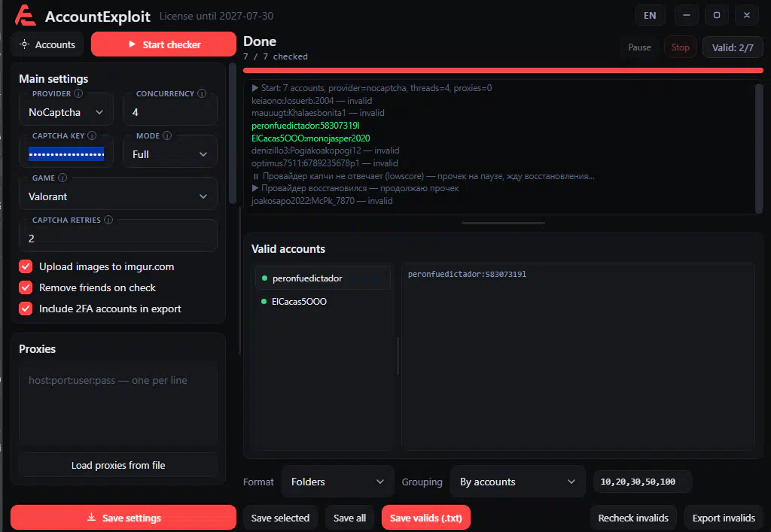Click Load proxies from file

coord(118,465)
